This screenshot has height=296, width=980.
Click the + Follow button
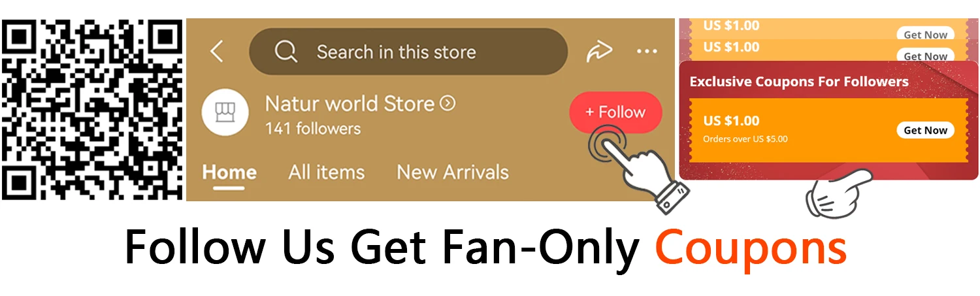pos(615,112)
